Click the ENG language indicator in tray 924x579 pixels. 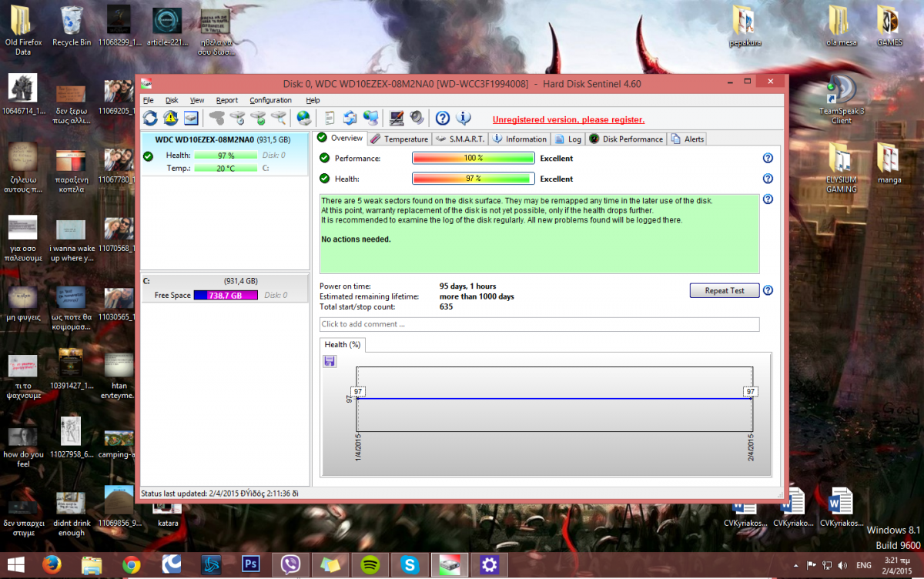click(864, 565)
